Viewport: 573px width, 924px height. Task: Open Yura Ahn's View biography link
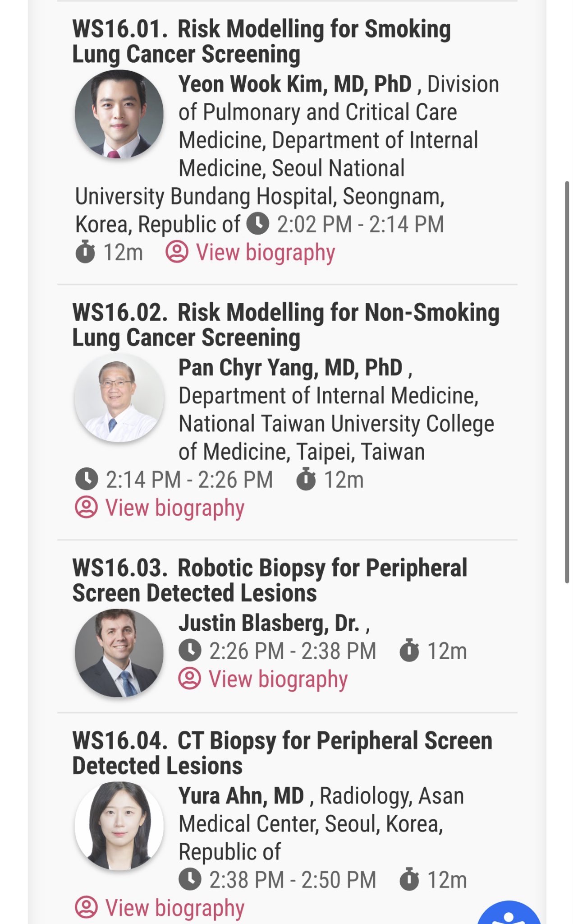(160, 908)
